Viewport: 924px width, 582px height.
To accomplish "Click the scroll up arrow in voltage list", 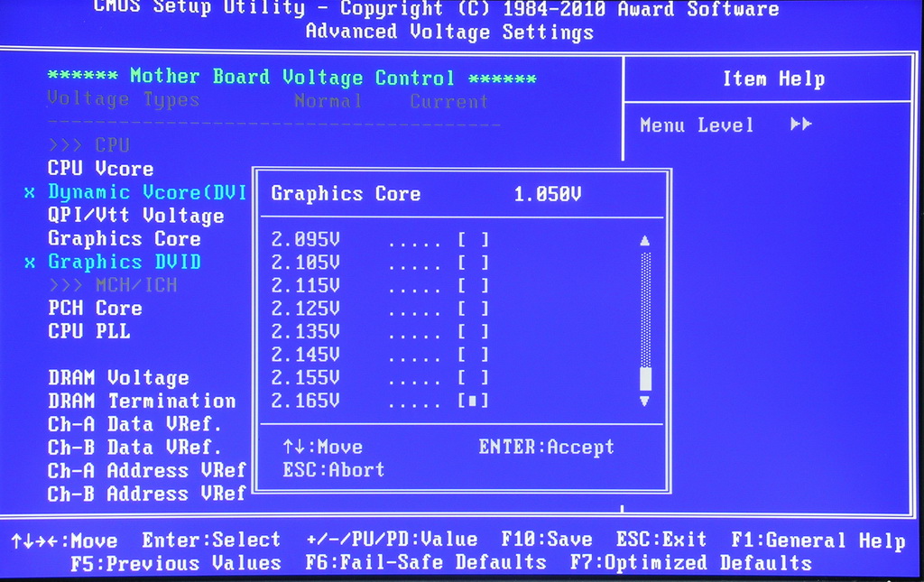I will coord(644,240).
